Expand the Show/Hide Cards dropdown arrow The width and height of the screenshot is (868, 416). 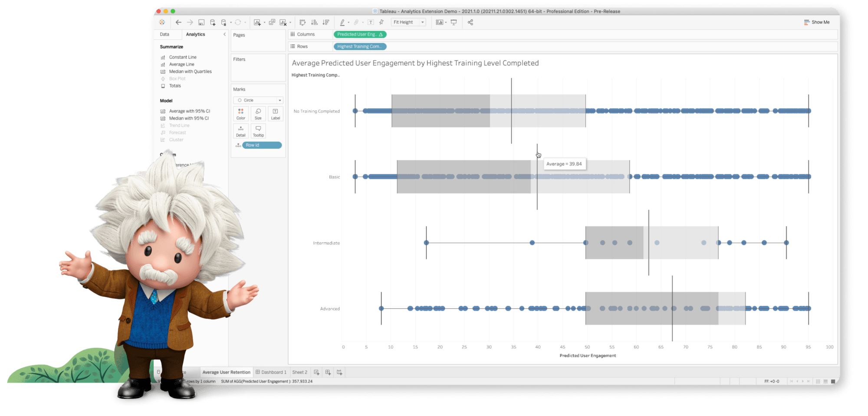click(446, 23)
